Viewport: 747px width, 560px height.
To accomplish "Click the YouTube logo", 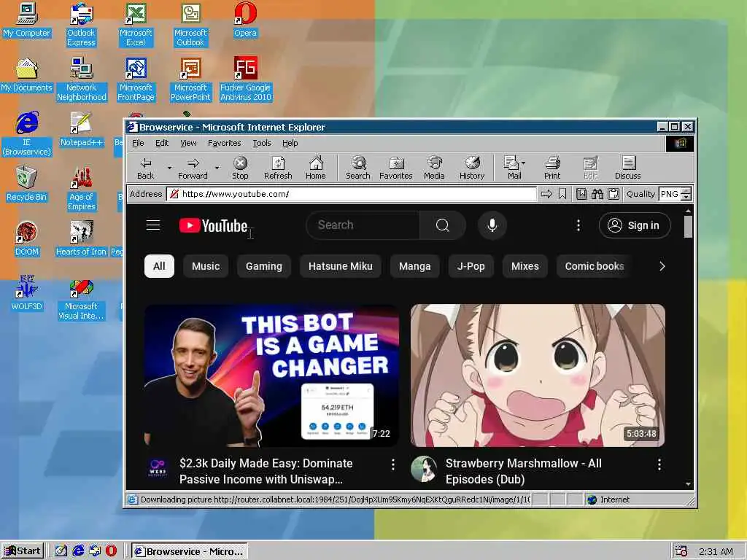I will [213, 225].
